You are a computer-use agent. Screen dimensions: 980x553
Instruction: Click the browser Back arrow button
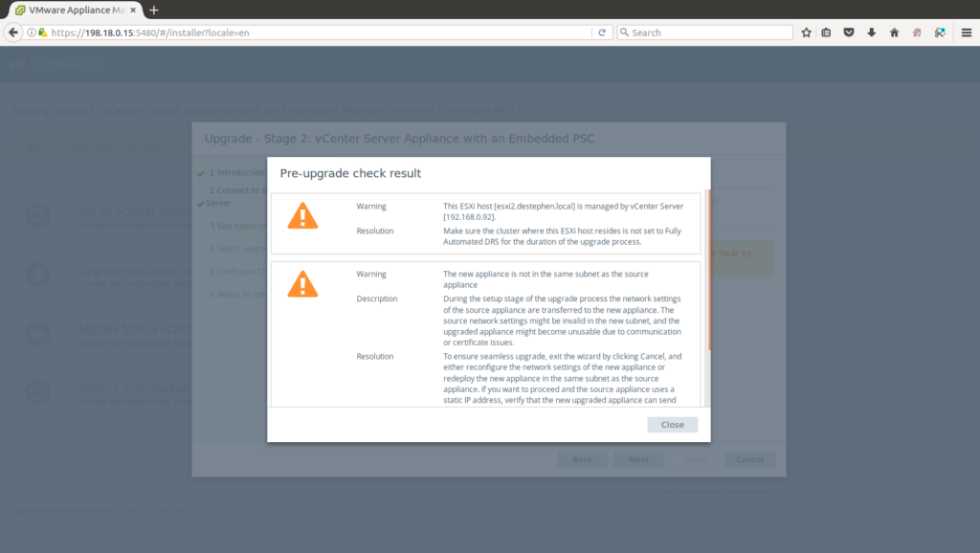(x=13, y=33)
